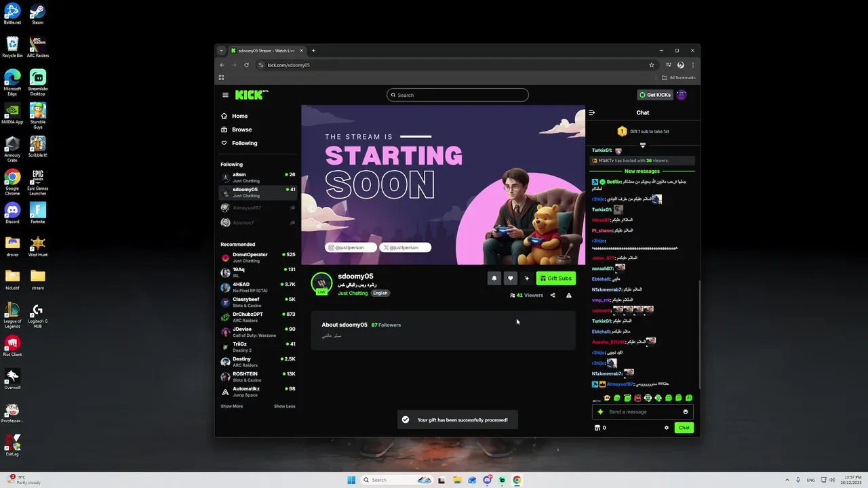Follow sdoomy05 with the heart button
The image size is (868, 488).
(511, 278)
